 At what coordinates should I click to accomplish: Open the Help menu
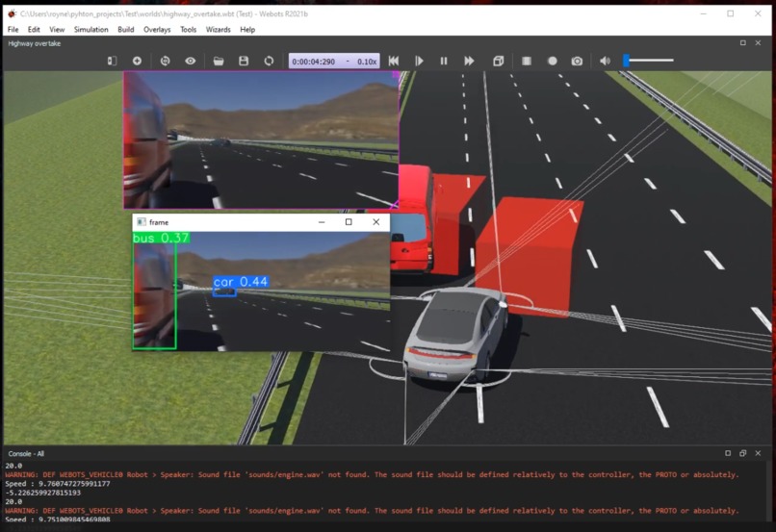(247, 30)
